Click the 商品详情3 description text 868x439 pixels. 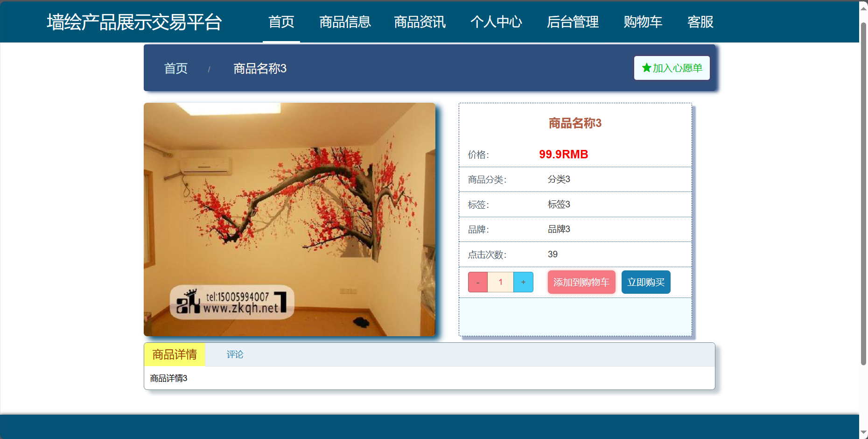coord(168,378)
